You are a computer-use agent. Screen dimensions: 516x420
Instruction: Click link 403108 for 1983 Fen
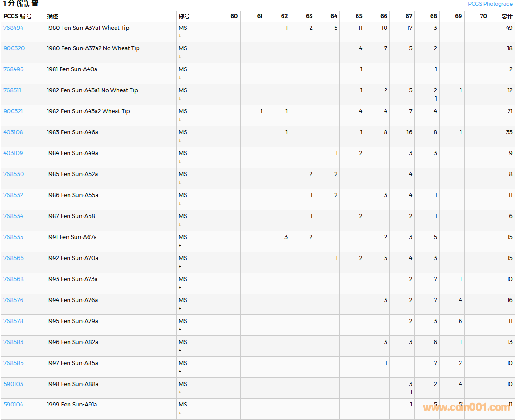click(13, 132)
